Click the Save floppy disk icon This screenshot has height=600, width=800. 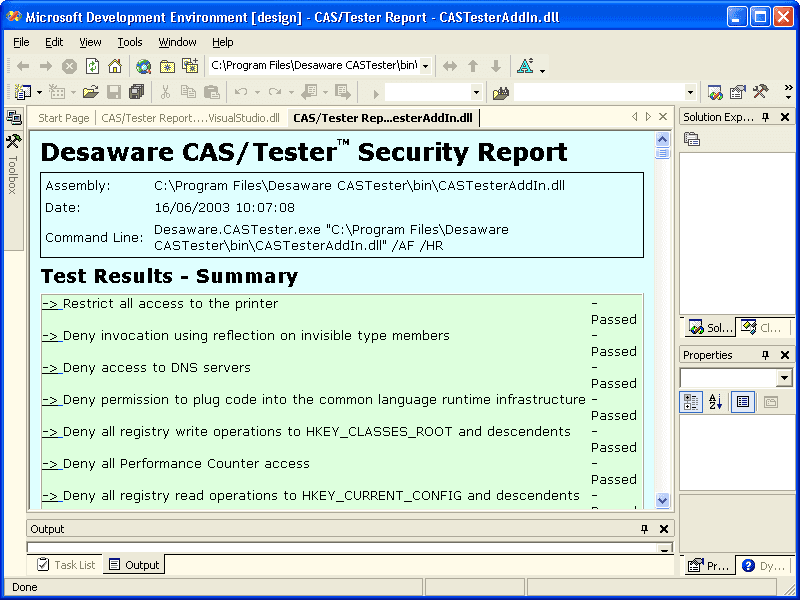[x=113, y=92]
